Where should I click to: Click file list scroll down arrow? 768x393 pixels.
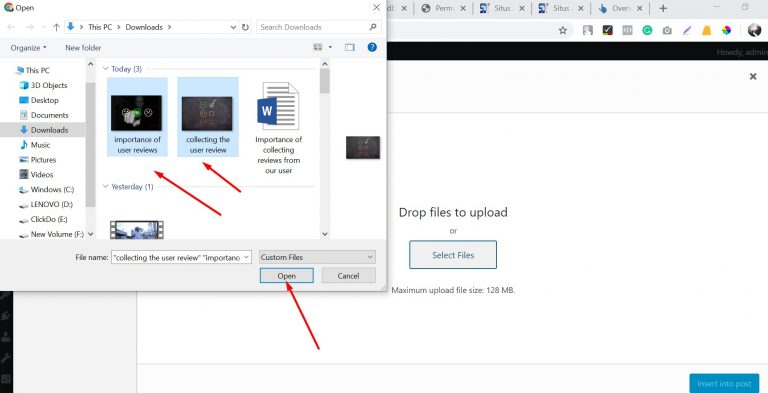pos(325,234)
